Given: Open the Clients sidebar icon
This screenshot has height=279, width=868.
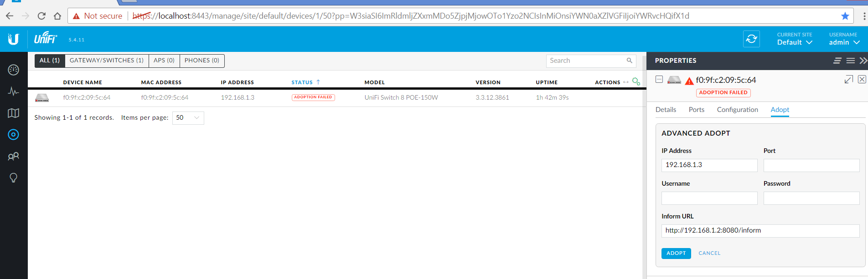Looking at the screenshot, I should pyautogui.click(x=14, y=157).
